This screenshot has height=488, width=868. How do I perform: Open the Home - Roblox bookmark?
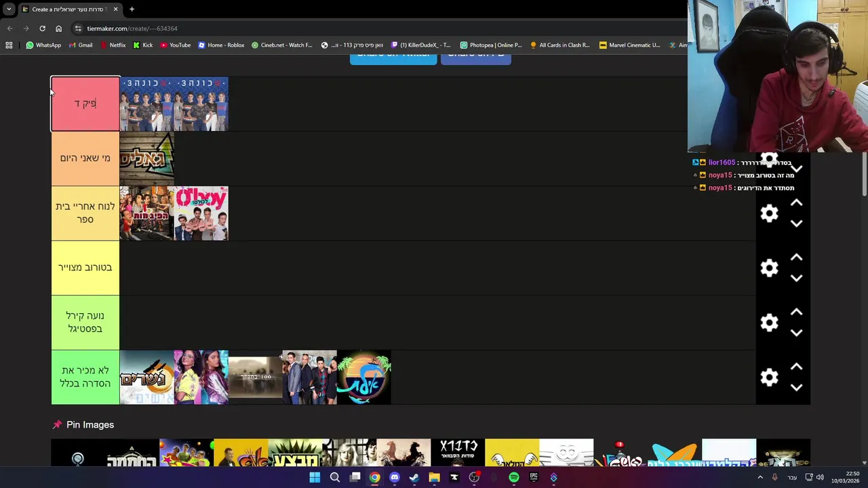(221, 45)
